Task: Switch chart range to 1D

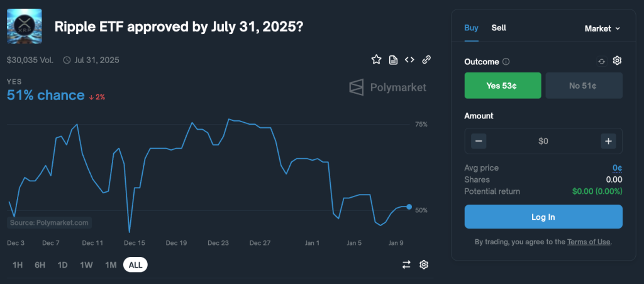Action: (63, 265)
